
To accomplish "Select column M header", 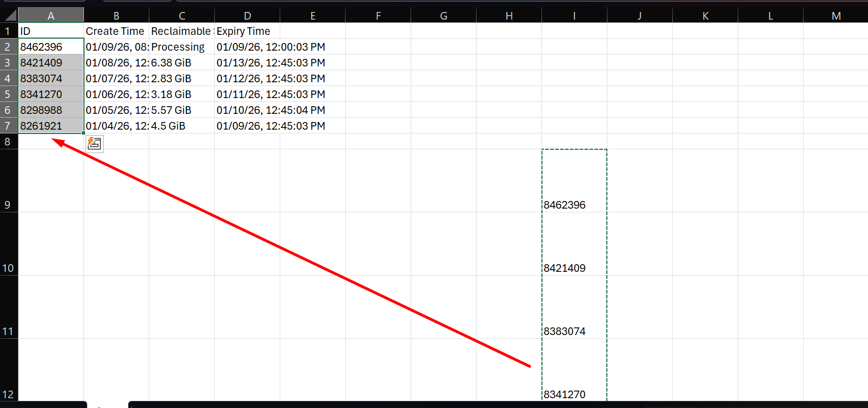I will (x=835, y=16).
